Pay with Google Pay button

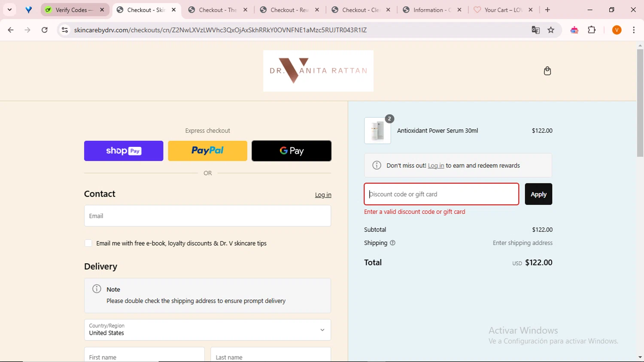click(x=292, y=151)
